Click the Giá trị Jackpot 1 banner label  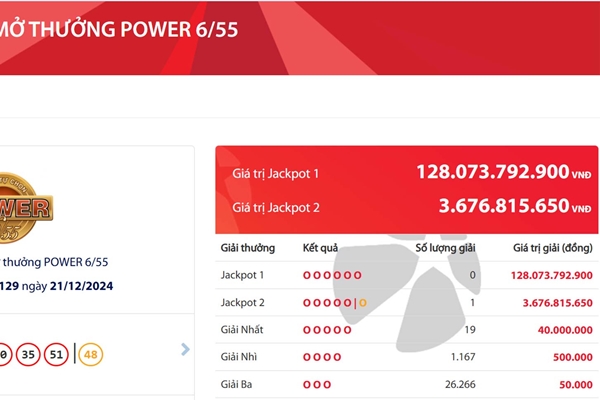point(274,173)
